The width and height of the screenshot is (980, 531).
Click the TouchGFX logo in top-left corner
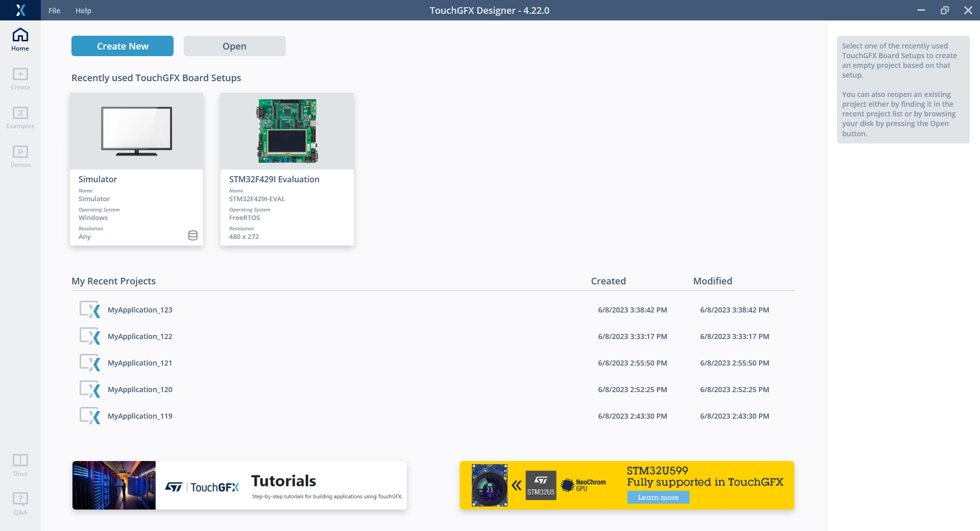(20, 10)
